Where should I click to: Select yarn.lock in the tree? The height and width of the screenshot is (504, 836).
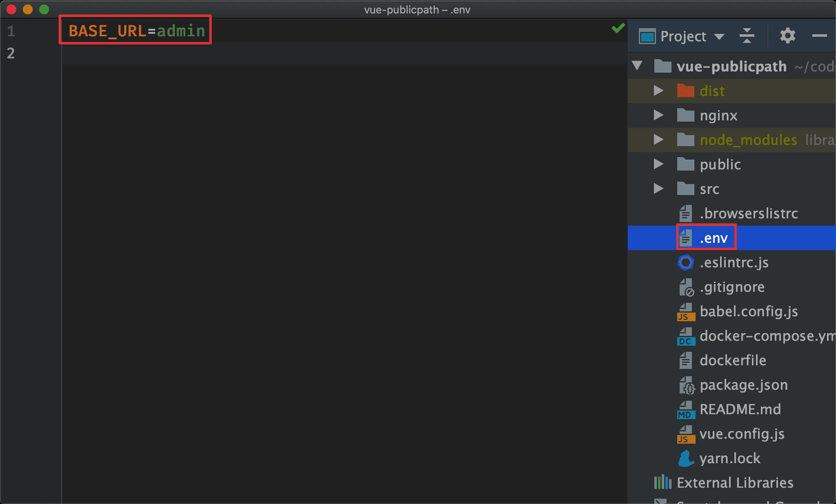pyautogui.click(x=730, y=458)
